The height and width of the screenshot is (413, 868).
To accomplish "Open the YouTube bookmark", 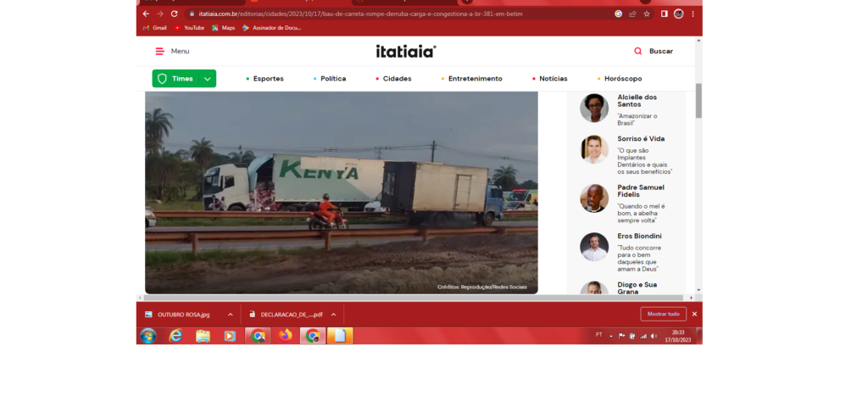I will tap(189, 28).
